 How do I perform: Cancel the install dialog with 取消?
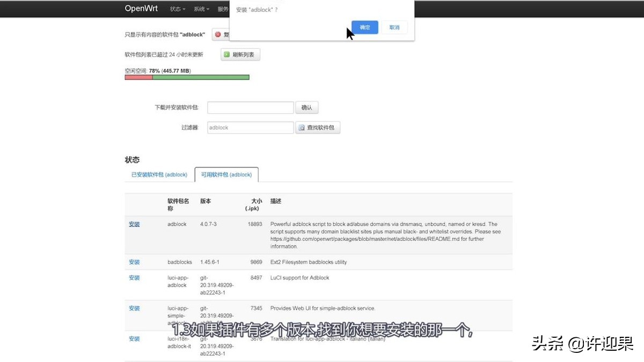tap(394, 27)
